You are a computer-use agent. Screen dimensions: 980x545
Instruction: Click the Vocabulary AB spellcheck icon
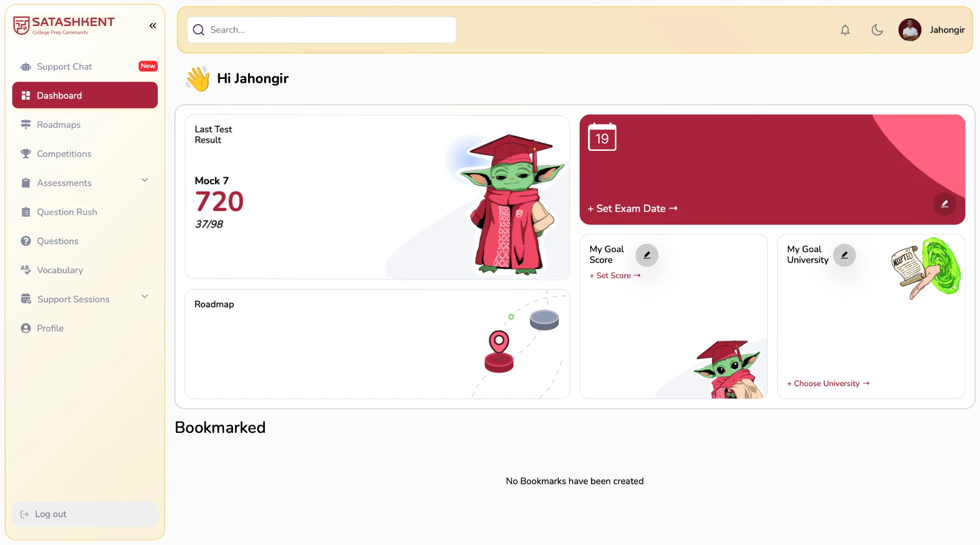[x=26, y=270]
